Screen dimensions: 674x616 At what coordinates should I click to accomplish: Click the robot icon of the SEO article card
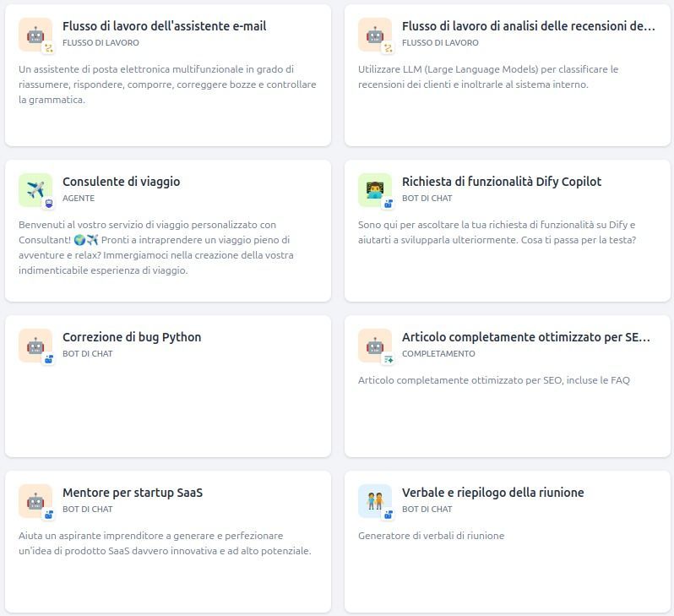coord(374,346)
